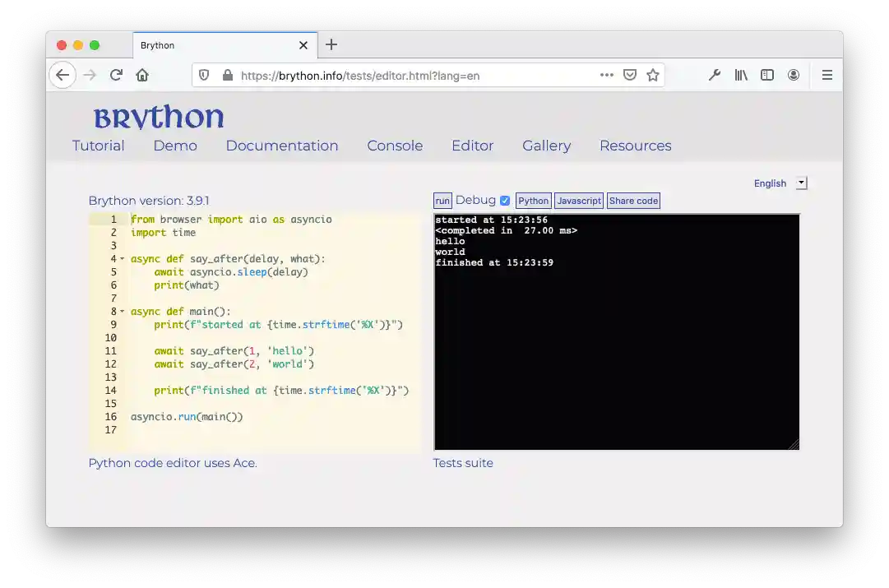Open the sidebar view icon
The height and width of the screenshot is (588, 889).
[x=766, y=75]
